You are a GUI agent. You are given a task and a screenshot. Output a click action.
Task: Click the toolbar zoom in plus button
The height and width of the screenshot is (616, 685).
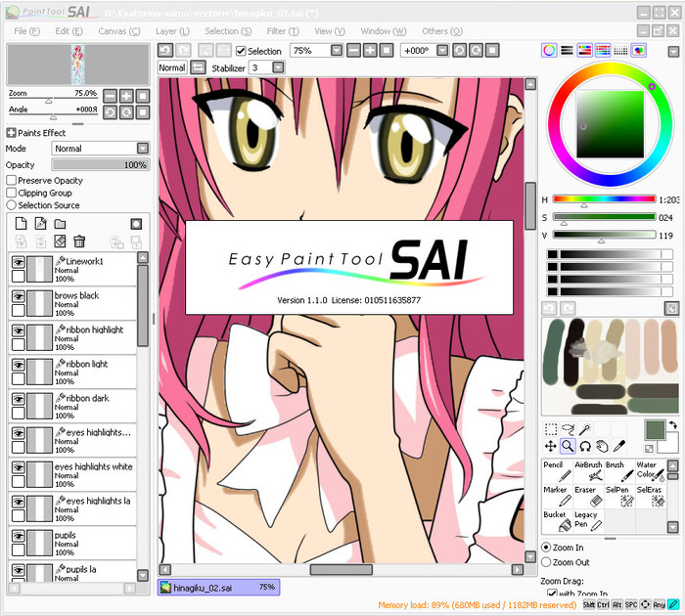pos(370,50)
